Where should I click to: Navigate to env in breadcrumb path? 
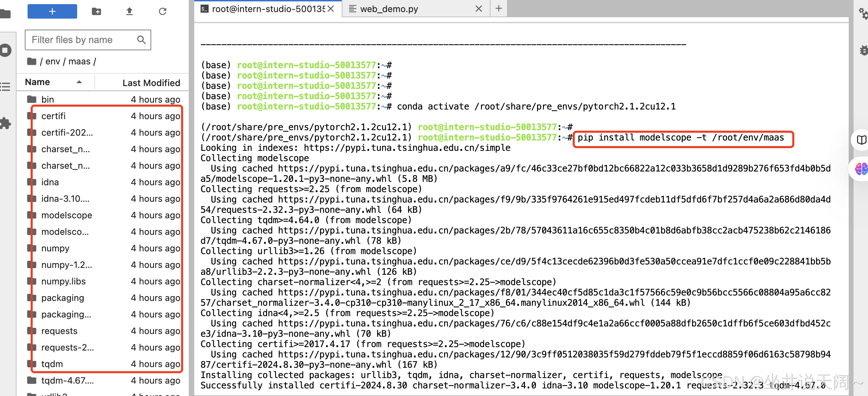52,61
